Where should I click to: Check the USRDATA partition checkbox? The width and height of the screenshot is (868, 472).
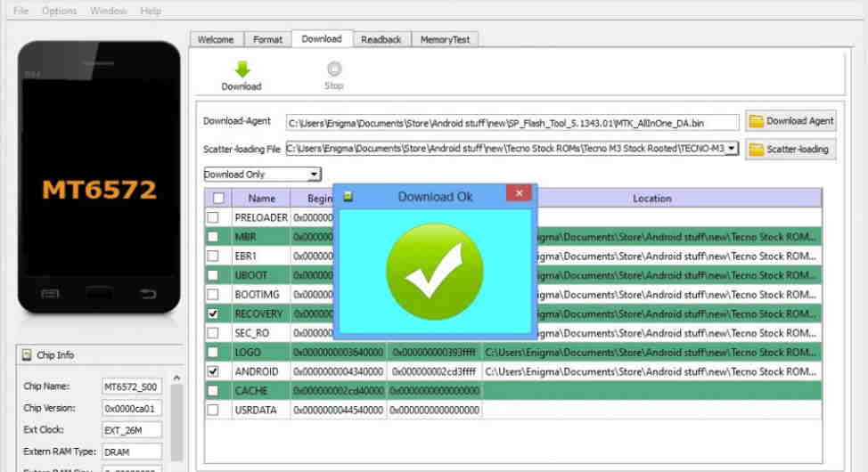213,410
